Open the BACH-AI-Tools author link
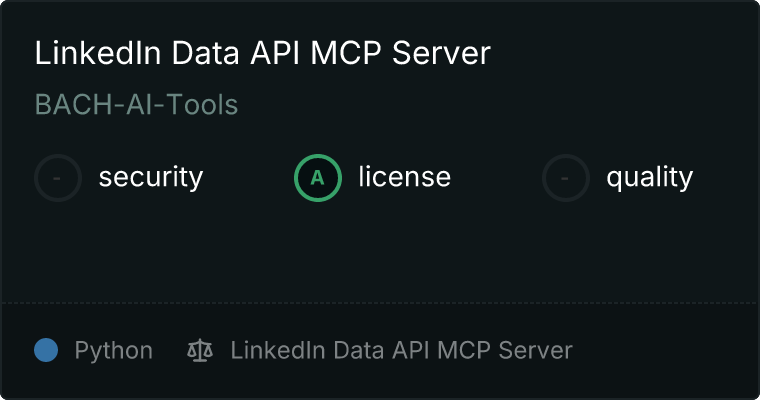Viewport: 760px width, 400px height. click(136, 104)
